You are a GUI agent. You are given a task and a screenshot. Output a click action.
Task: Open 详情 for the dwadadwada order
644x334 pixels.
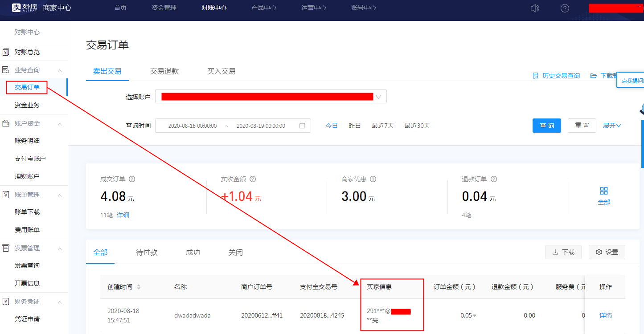coord(606,315)
